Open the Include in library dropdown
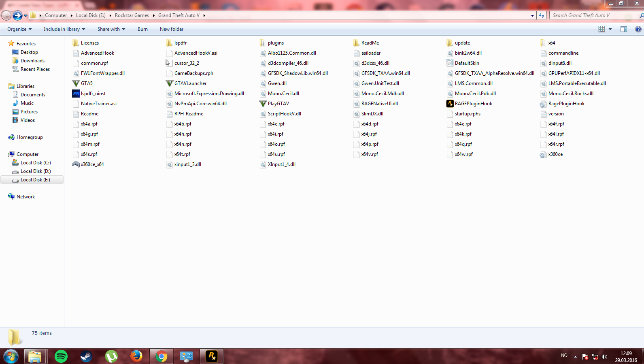 pos(64,29)
